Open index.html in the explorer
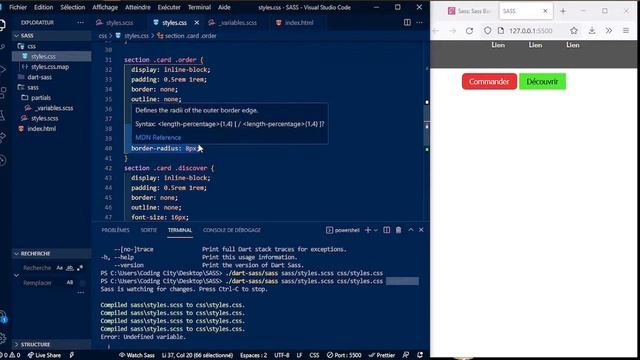This screenshot has height=360, width=640. 42,129
